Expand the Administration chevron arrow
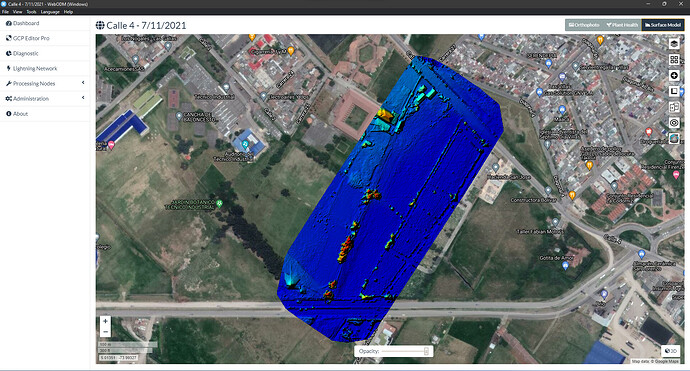 (x=83, y=98)
